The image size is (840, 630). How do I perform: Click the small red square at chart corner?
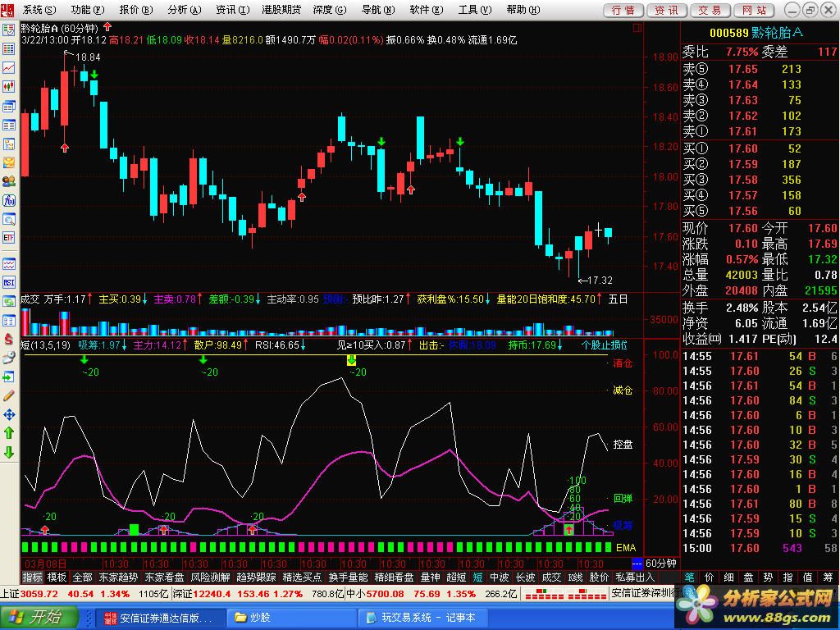coord(637,28)
